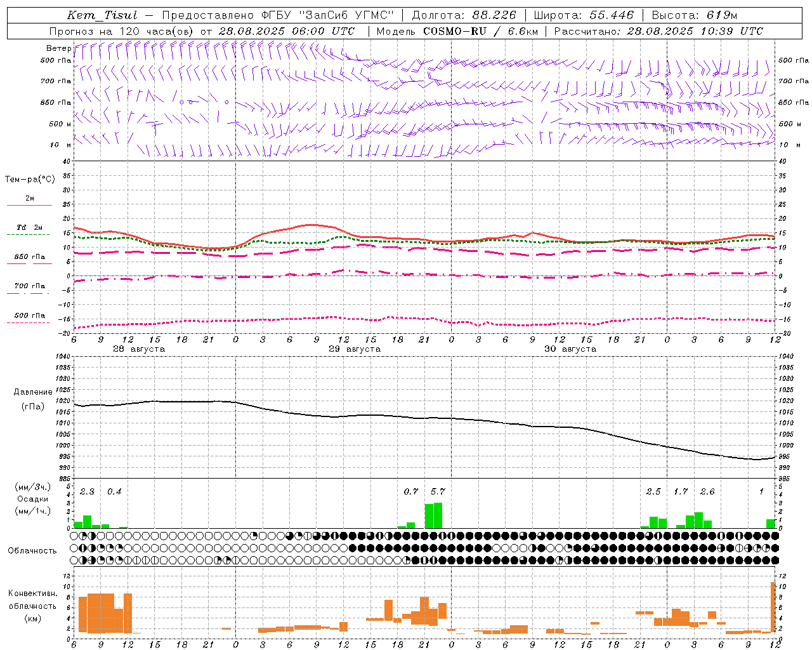Click the Конвективн. convective cloud label

click(32, 594)
